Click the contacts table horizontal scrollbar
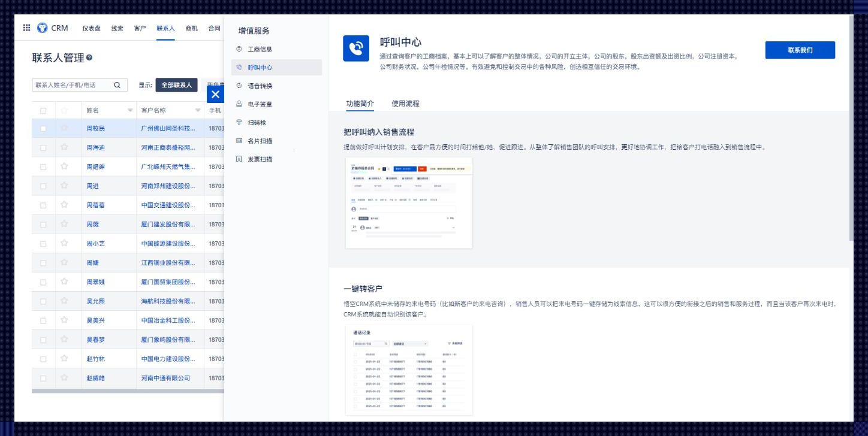The image size is (868, 436). 127,391
